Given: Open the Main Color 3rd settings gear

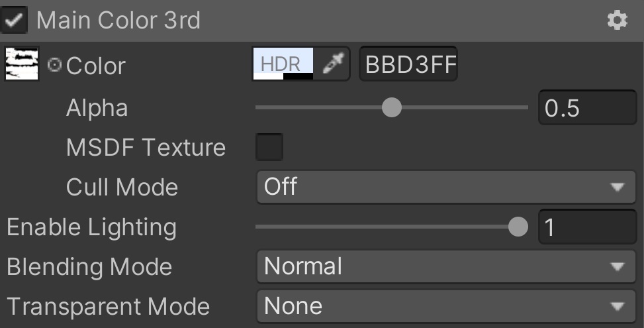Looking at the screenshot, I should [617, 21].
